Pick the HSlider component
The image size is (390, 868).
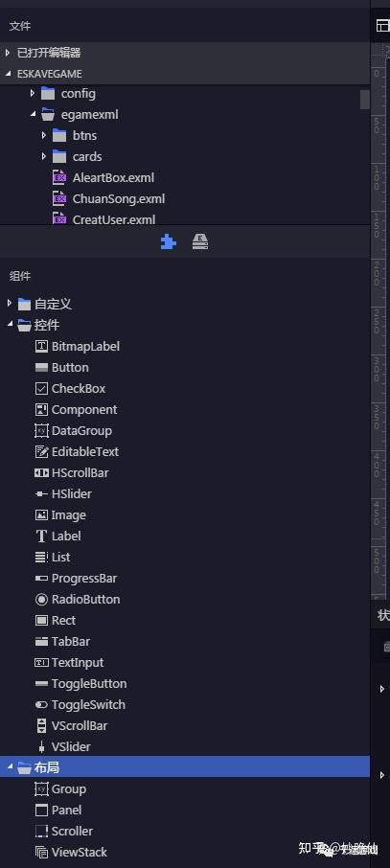pos(63,493)
